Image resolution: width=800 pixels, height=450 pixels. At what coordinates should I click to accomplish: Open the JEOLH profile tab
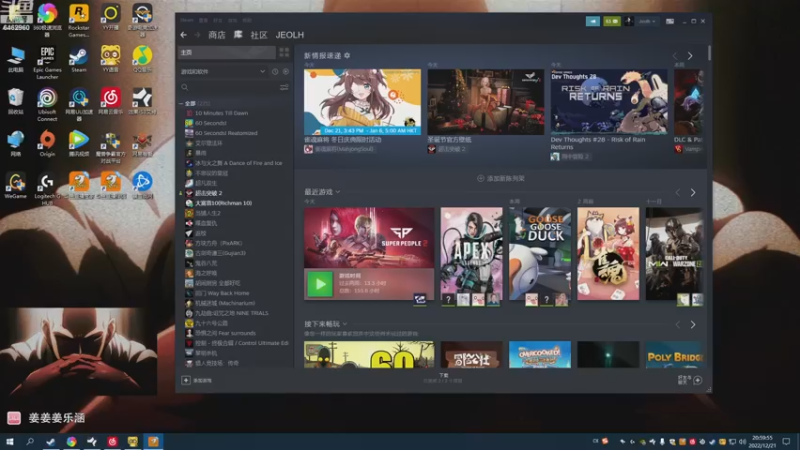click(290, 35)
